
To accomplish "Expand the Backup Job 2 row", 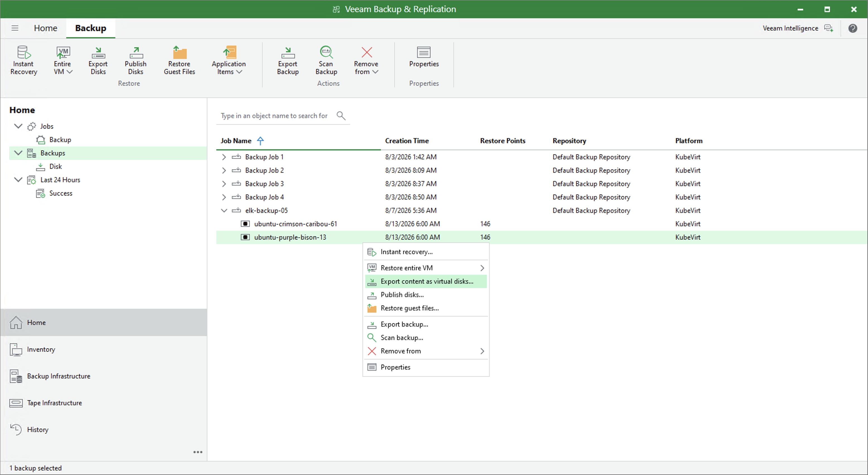I will coord(224,170).
